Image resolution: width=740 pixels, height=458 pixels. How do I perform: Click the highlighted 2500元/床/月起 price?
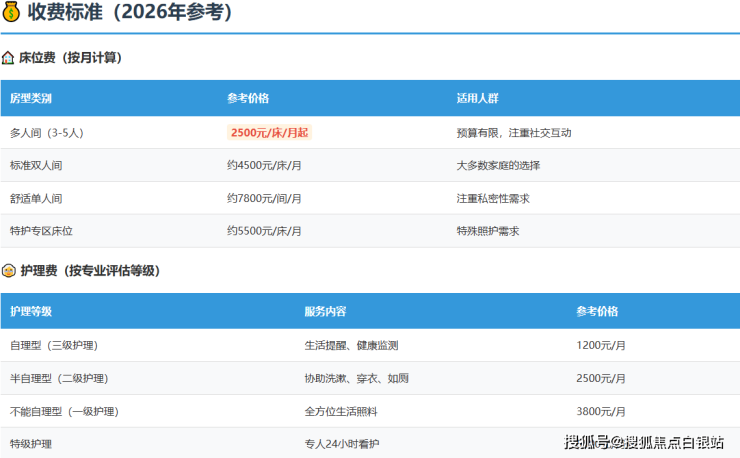[270, 132]
